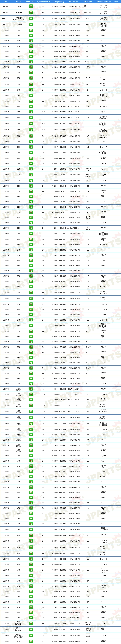
Task: Click the fuel icon in the S60 Bifuel (LPG) row
Action: coord(31,169)
